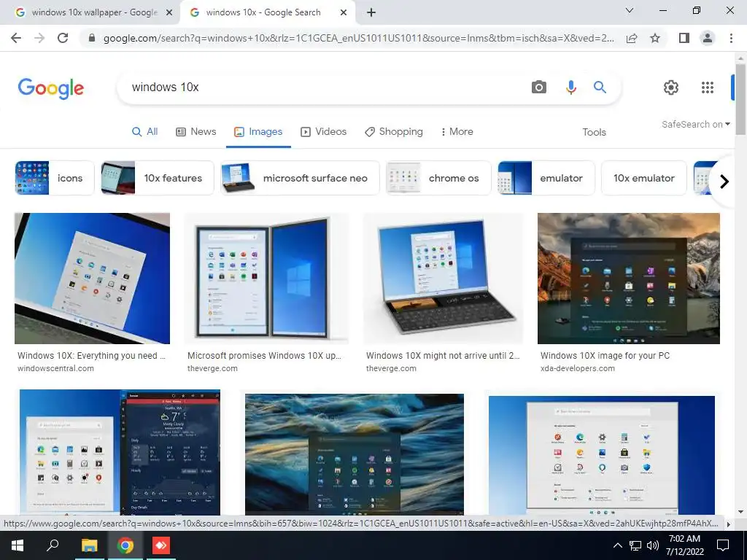Open the SafeSearch on dropdown
This screenshot has width=747, height=560.
pyautogui.click(x=695, y=124)
